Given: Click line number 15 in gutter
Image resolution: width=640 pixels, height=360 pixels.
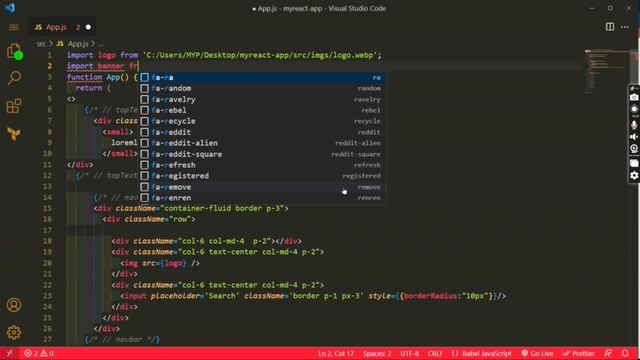Looking at the screenshot, I should coord(48,209).
